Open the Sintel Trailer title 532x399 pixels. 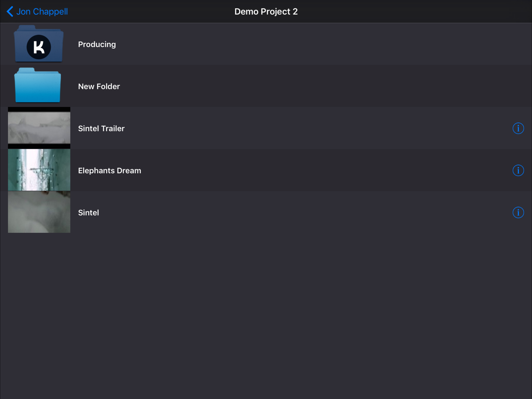tap(101, 129)
